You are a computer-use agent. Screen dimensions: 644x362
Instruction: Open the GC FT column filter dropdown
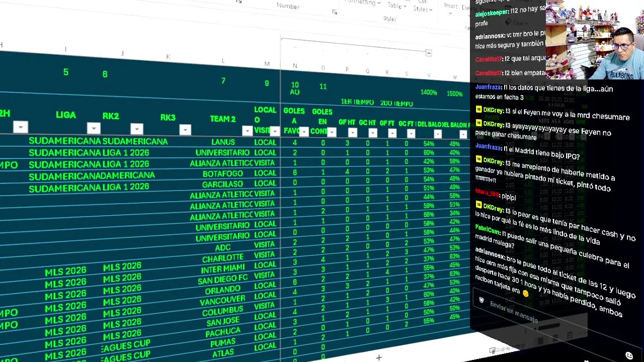pyautogui.click(x=411, y=133)
